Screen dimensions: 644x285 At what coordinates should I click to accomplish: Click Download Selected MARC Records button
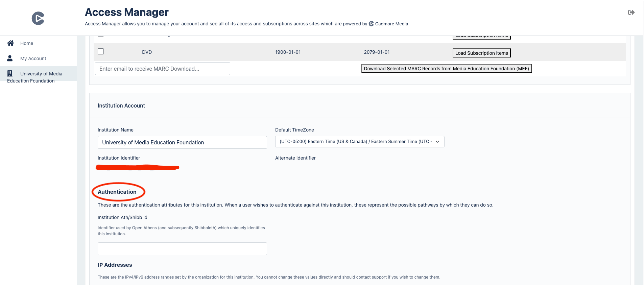click(x=446, y=69)
